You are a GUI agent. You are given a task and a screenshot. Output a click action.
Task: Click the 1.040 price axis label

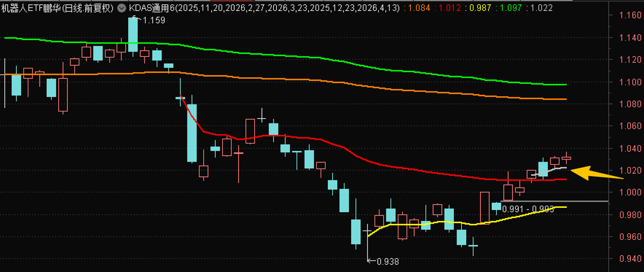coord(630,149)
